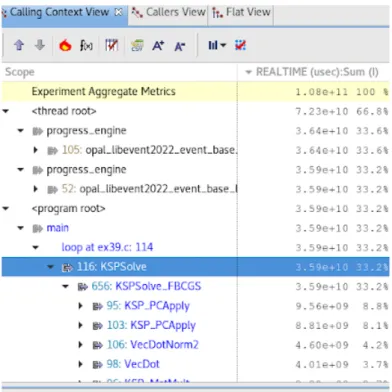The image size is (392, 392).
Task: Expand the 103: KSP_PCApply node
Action: [x=80, y=325]
